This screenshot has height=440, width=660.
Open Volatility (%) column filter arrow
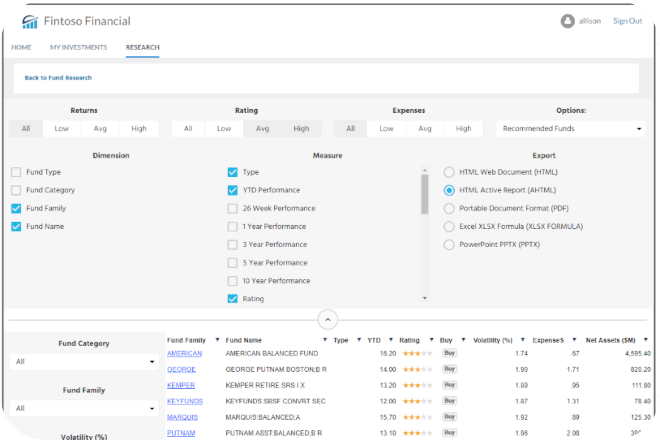522,340
